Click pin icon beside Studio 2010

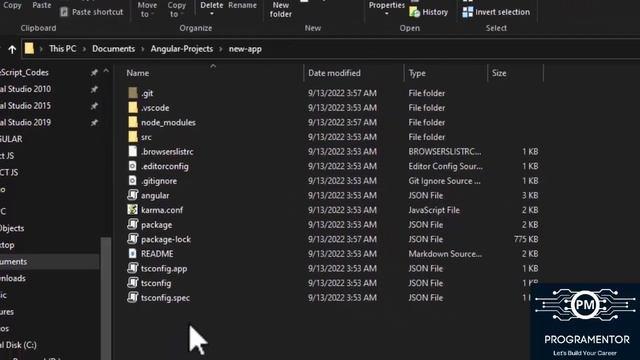pyautogui.click(x=94, y=89)
